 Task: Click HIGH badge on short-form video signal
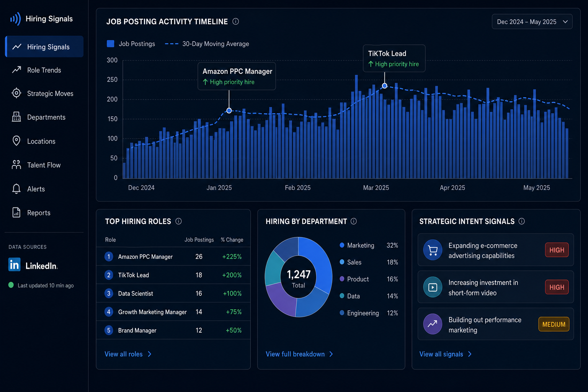tap(557, 287)
